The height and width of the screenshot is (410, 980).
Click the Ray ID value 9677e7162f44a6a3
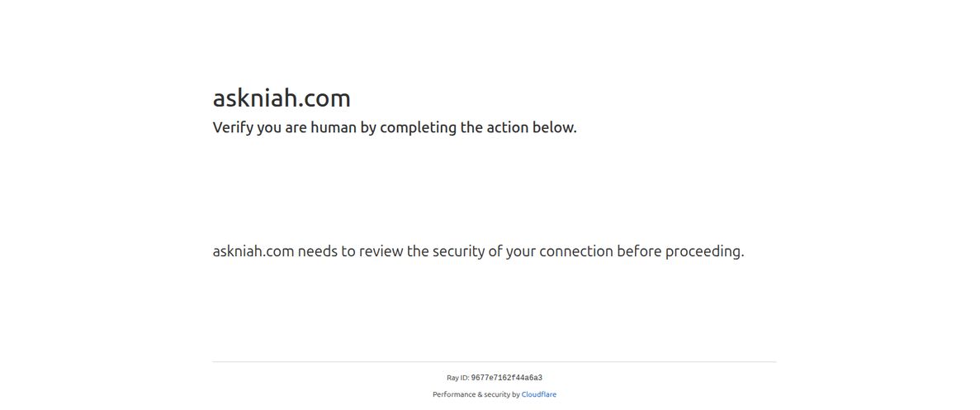tap(506, 378)
